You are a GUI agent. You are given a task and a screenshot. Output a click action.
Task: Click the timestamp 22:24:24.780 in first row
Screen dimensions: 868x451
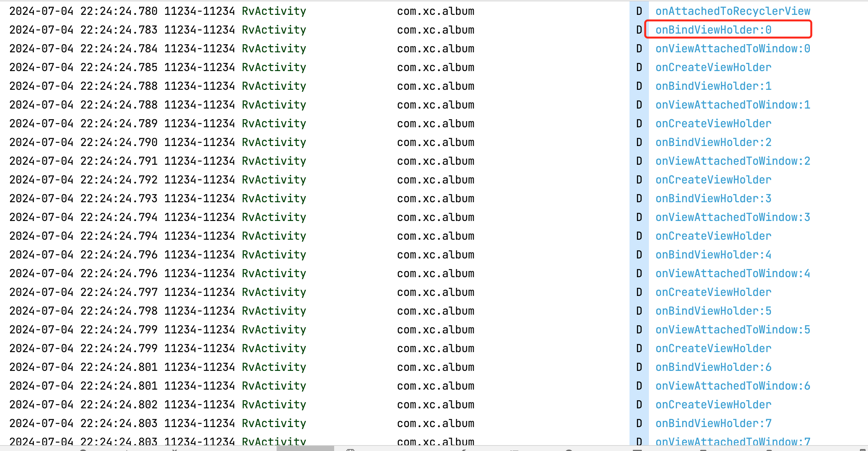(119, 11)
